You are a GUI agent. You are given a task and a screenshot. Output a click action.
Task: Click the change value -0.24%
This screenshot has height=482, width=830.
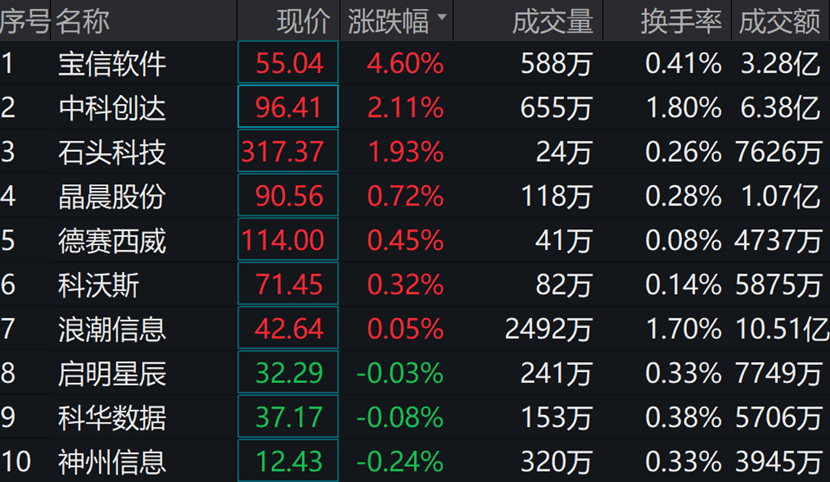(x=400, y=462)
